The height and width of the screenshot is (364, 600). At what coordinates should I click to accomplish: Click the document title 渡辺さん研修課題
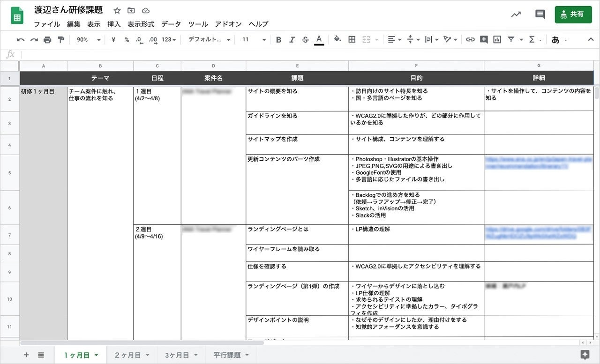[x=68, y=10]
